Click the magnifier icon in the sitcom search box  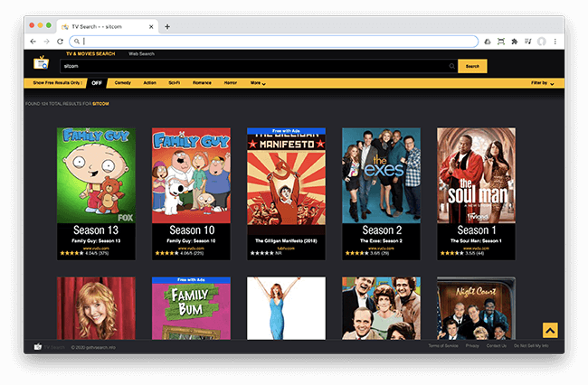[451, 66]
